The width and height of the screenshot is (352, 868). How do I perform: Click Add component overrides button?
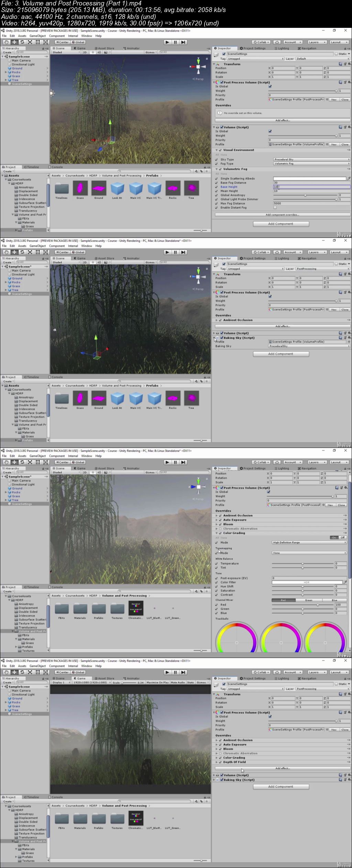coord(283,215)
